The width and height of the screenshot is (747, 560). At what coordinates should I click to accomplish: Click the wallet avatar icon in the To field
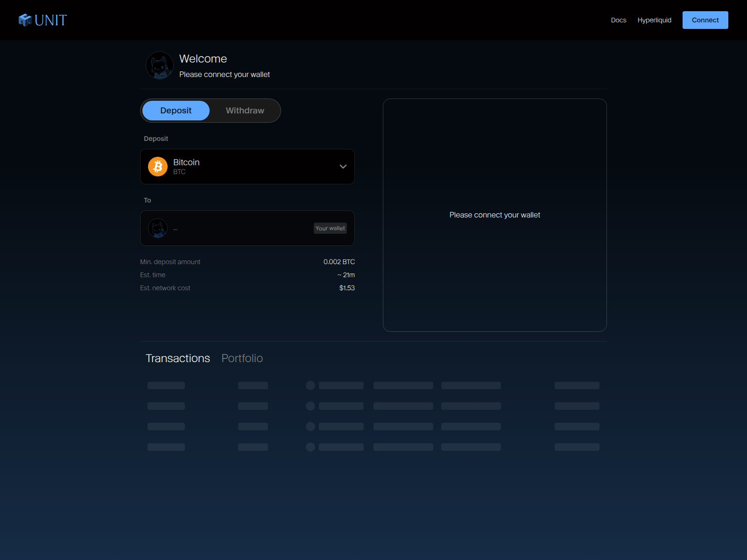158,228
